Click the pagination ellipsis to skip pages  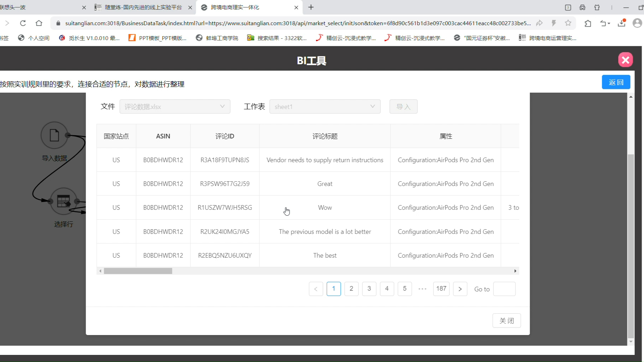click(422, 289)
